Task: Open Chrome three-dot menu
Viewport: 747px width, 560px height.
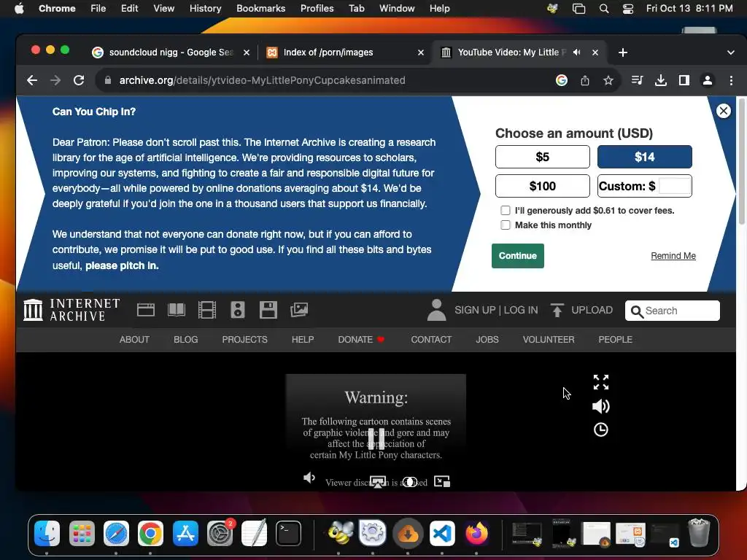Action: click(731, 80)
